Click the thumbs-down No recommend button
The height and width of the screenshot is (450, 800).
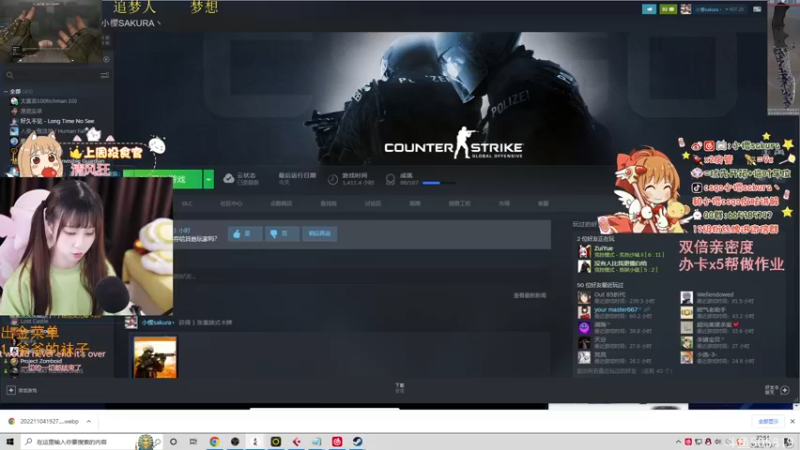coord(282,234)
